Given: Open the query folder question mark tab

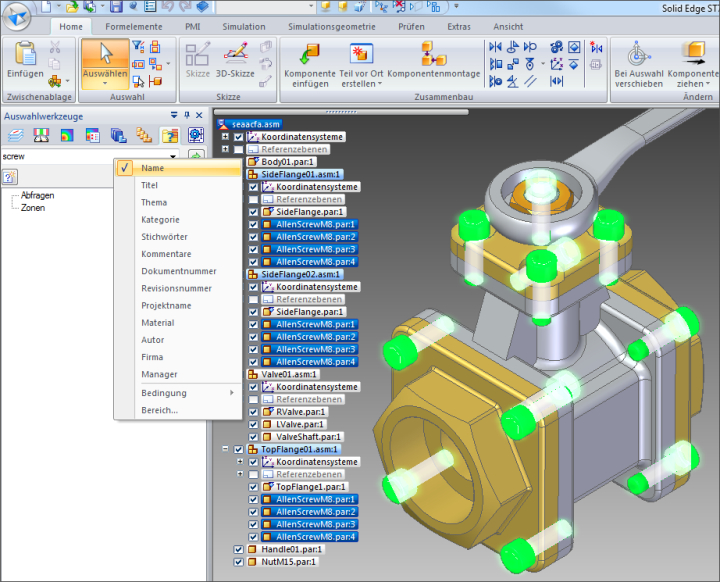Looking at the screenshot, I should coord(170,136).
